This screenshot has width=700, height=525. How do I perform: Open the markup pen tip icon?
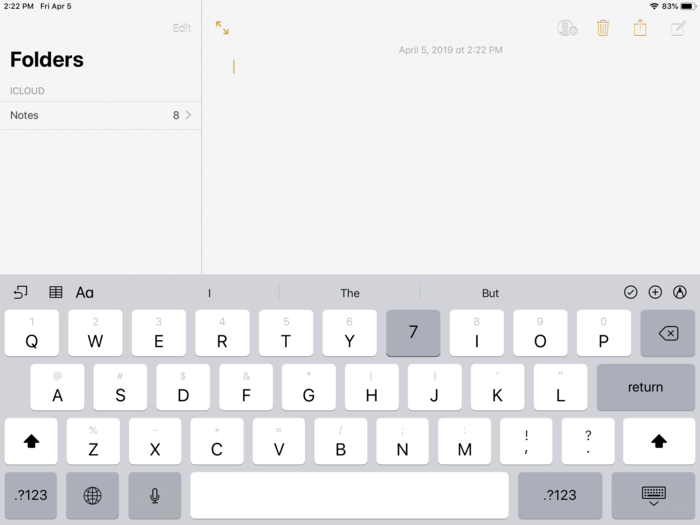pyautogui.click(x=679, y=292)
